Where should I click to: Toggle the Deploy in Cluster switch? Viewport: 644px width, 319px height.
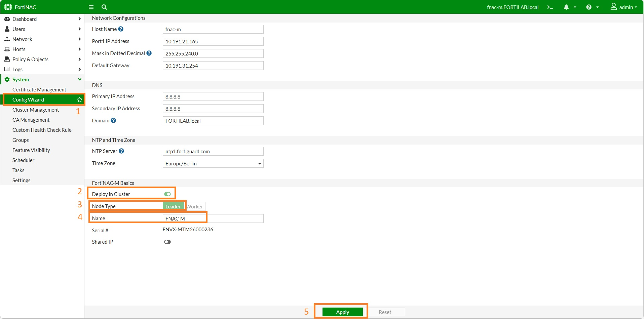[167, 194]
